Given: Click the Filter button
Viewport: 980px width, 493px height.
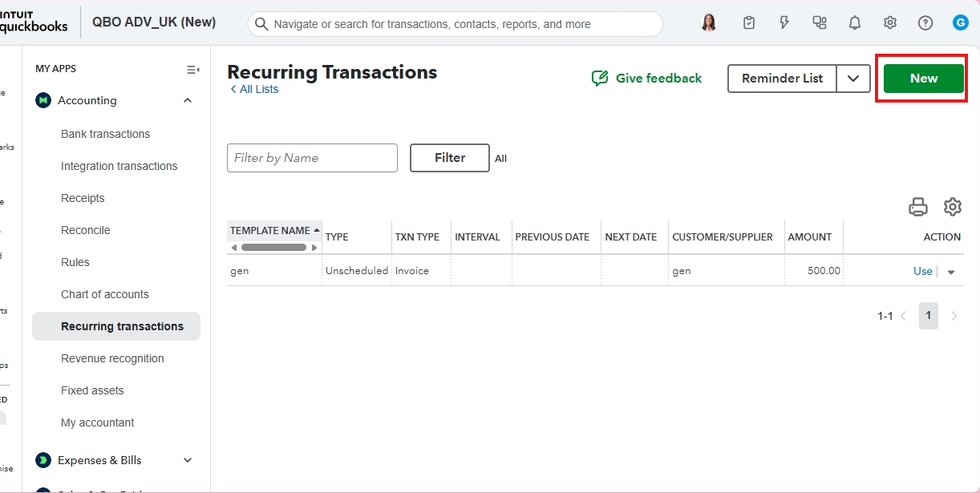Looking at the screenshot, I should pyautogui.click(x=450, y=158).
